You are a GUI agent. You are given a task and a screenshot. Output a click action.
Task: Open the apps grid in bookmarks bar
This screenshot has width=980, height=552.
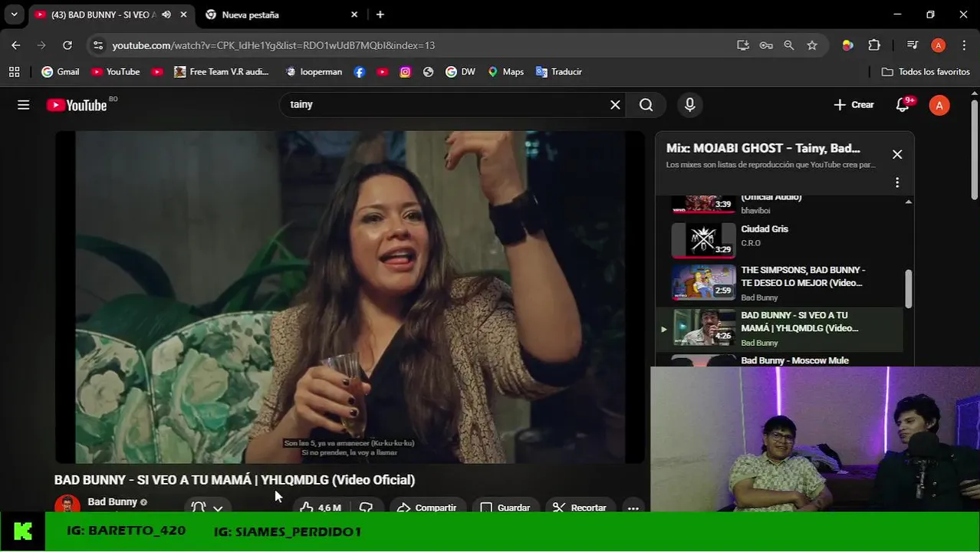(14, 71)
